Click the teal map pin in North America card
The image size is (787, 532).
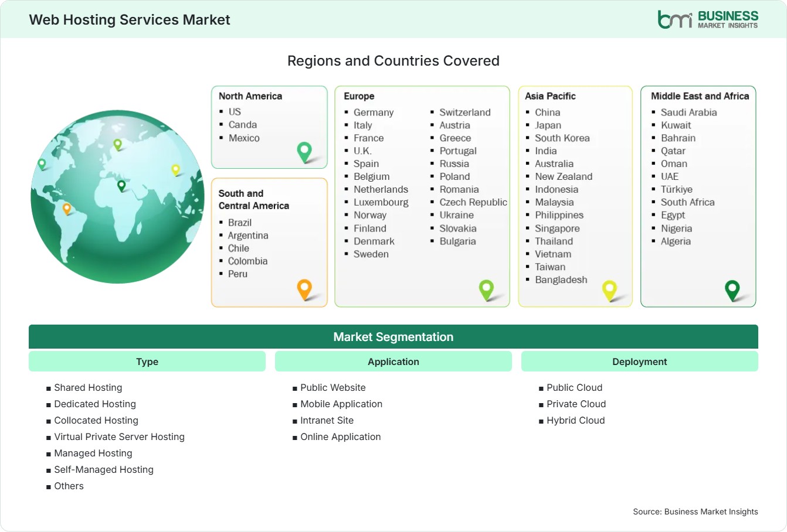pyautogui.click(x=304, y=152)
